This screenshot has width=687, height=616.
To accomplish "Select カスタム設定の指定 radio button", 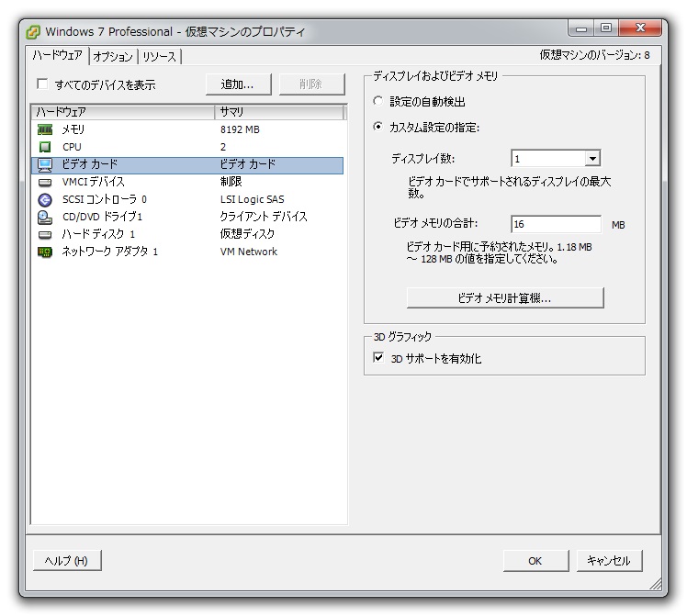I will point(378,127).
